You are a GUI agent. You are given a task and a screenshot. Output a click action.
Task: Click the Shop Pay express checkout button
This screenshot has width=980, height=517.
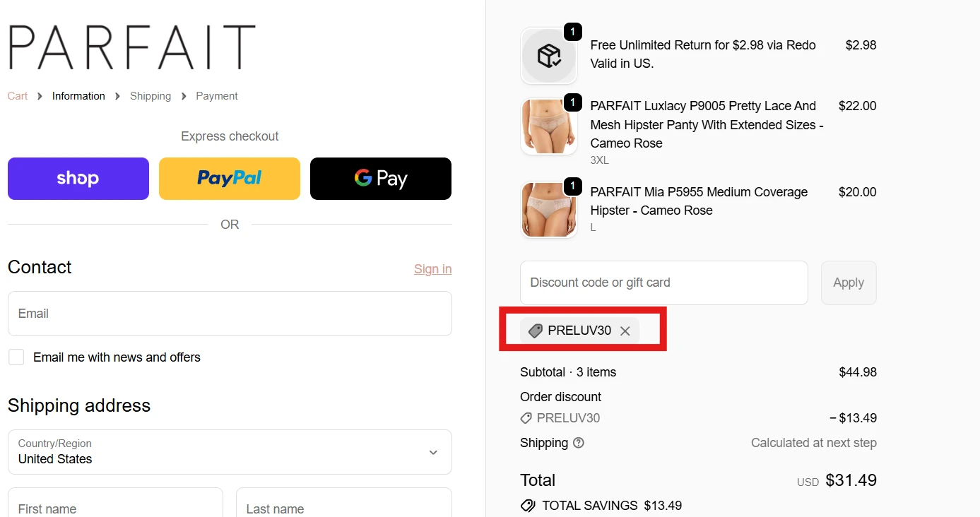(x=78, y=178)
